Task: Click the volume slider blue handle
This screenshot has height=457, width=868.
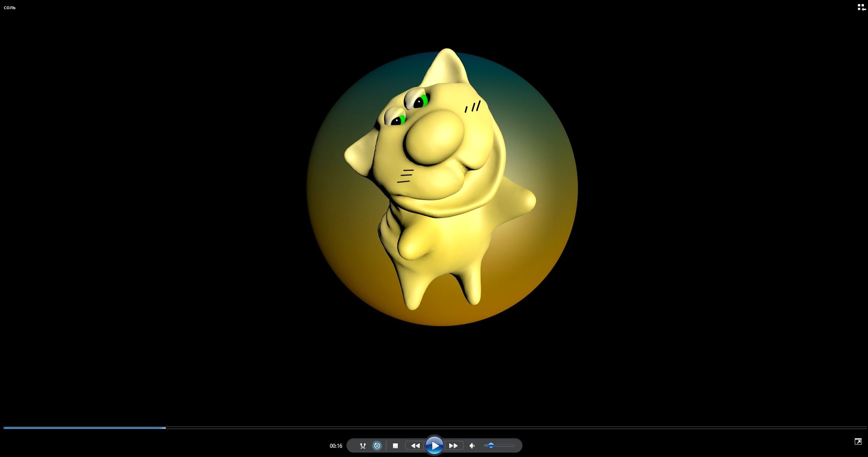Action: (x=491, y=446)
